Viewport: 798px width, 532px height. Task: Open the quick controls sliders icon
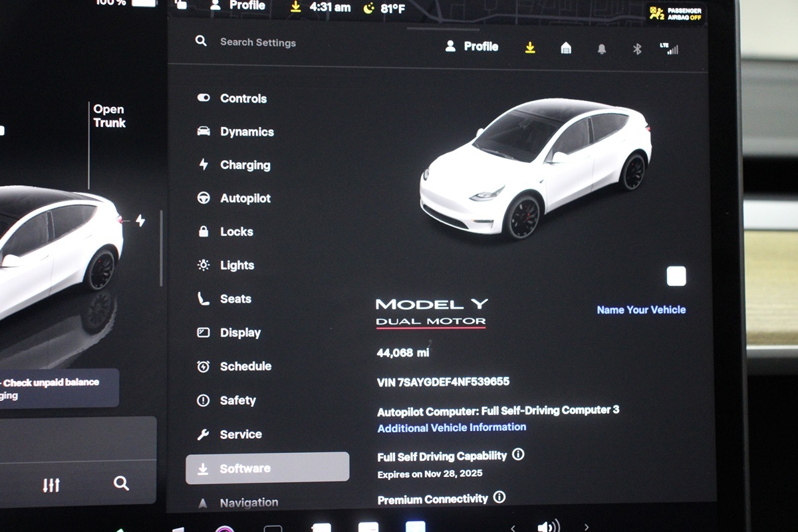[51, 485]
